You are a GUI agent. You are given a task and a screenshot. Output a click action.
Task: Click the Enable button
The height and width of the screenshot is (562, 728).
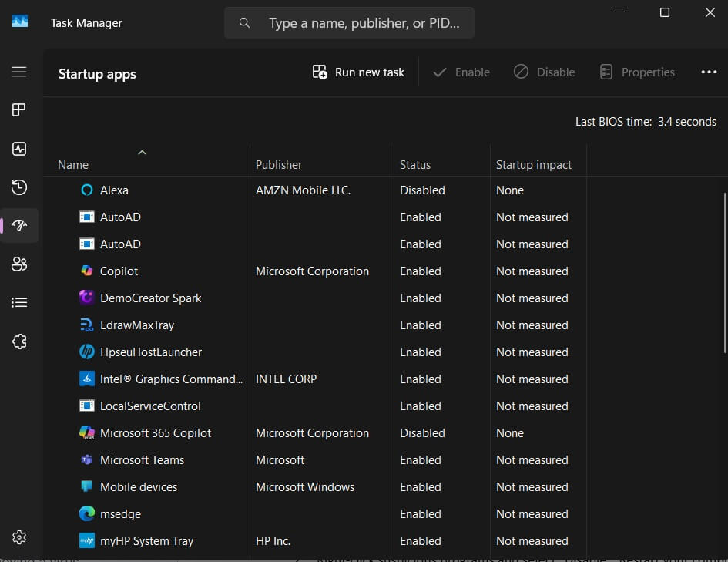pos(461,72)
